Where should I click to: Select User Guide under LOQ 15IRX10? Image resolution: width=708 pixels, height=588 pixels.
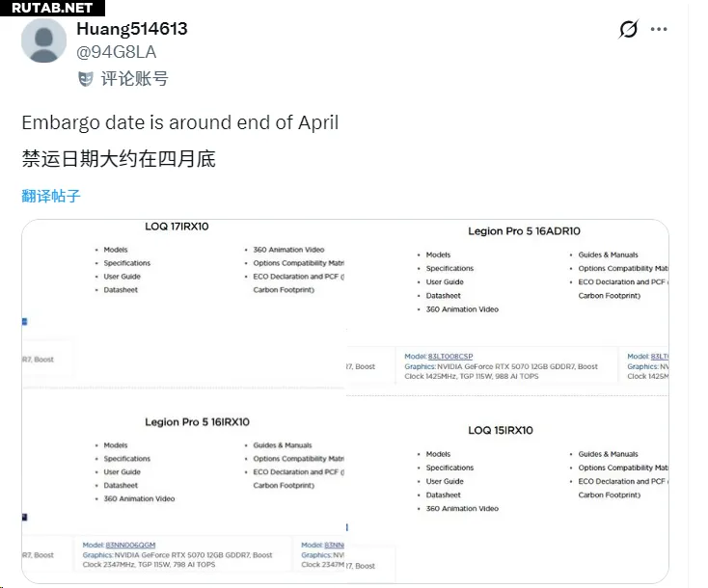(445, 481)
